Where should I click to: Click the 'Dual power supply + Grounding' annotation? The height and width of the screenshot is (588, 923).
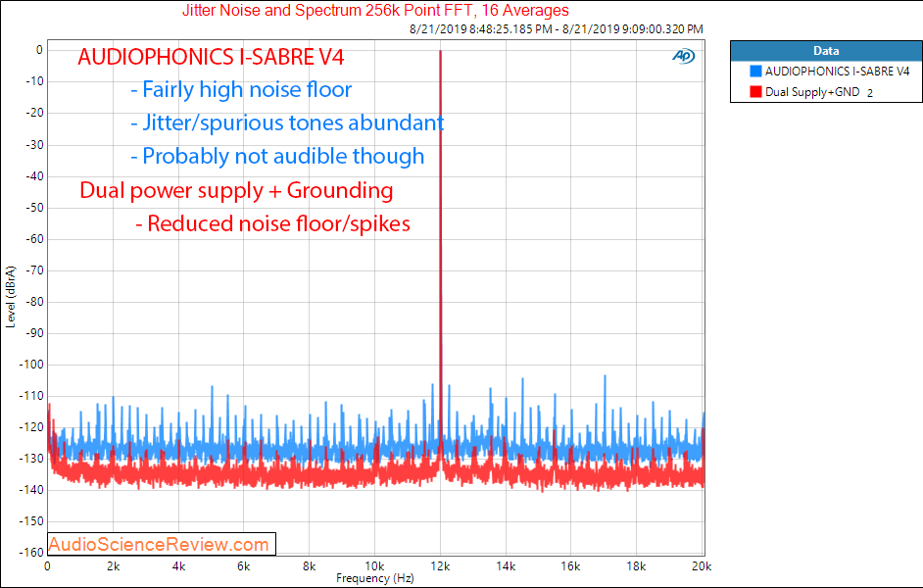point(236,191)
